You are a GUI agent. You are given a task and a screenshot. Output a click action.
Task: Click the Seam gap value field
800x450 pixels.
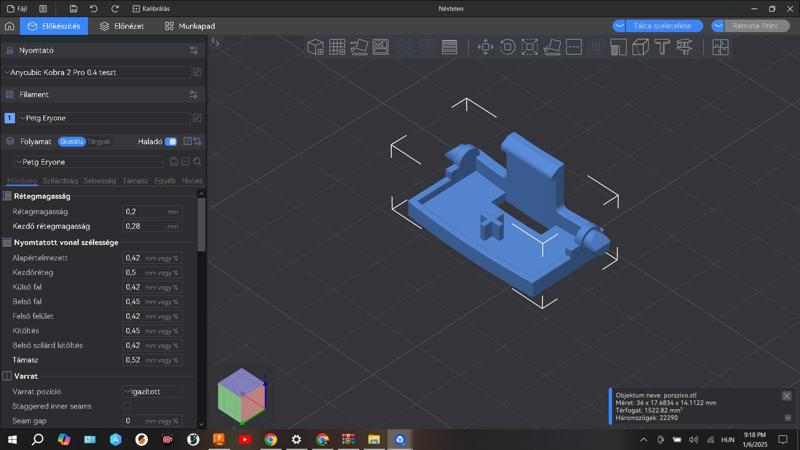tap(152, 421)
